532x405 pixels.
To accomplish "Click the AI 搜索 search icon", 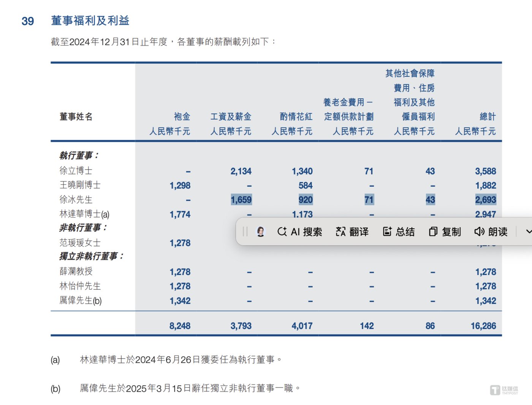I will pyautogui.click(x=282, y=232).
